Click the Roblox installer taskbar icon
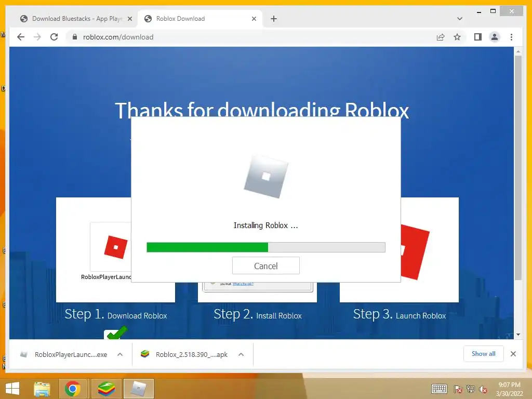 coord(138,389)
